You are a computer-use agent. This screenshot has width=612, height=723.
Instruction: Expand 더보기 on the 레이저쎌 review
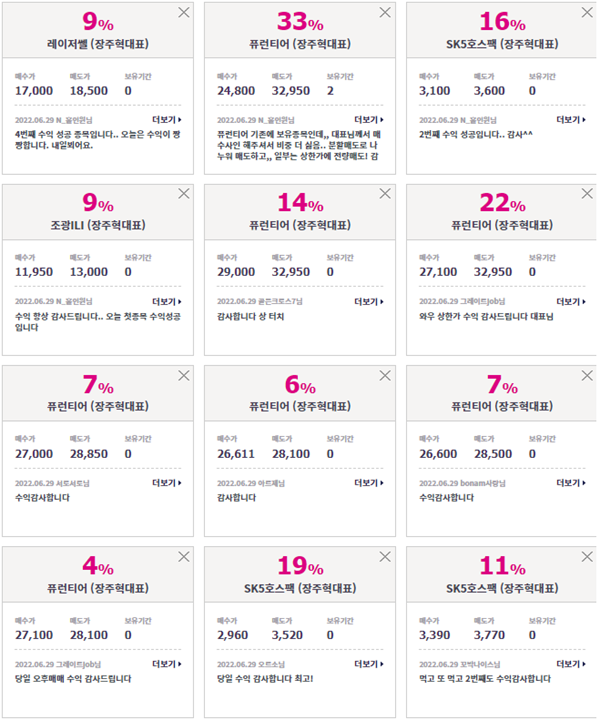167,120
